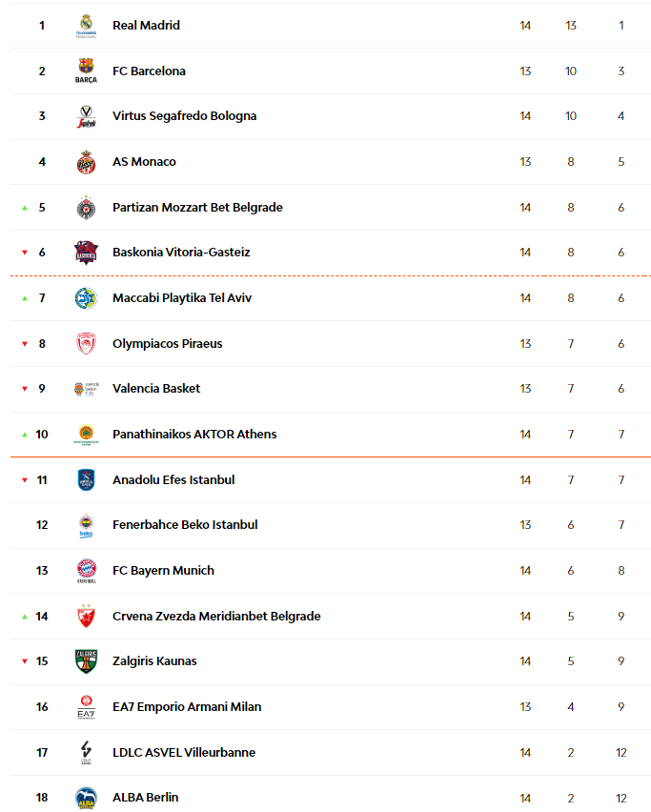Open FC Bayern Munich team page
Image resolution: width=651 pixels, height=812 pixels.
(x=163, y=571)
